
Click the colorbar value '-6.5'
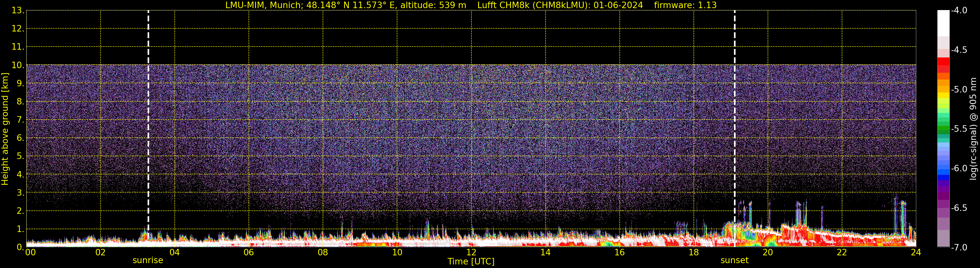coord(959,208)
